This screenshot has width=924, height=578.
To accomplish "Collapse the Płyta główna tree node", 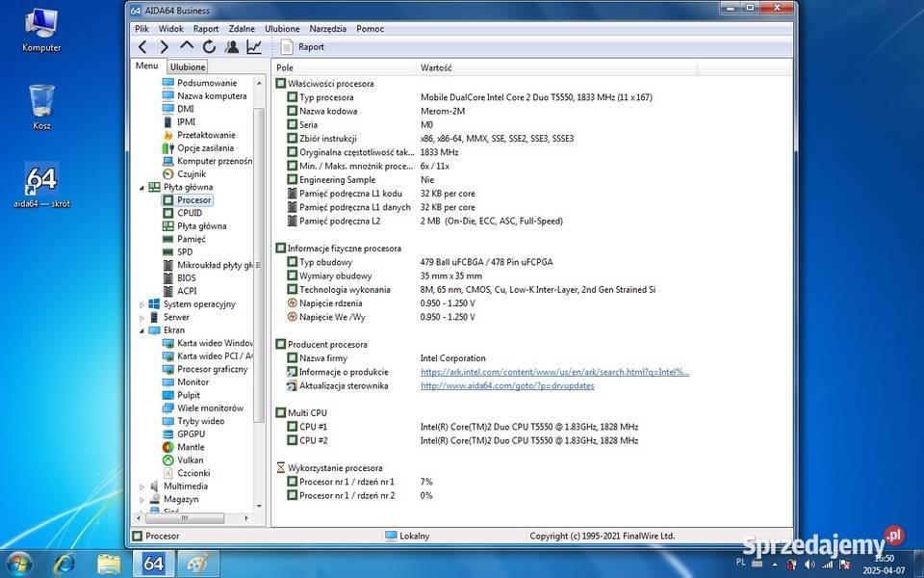I will click(142, 187).
